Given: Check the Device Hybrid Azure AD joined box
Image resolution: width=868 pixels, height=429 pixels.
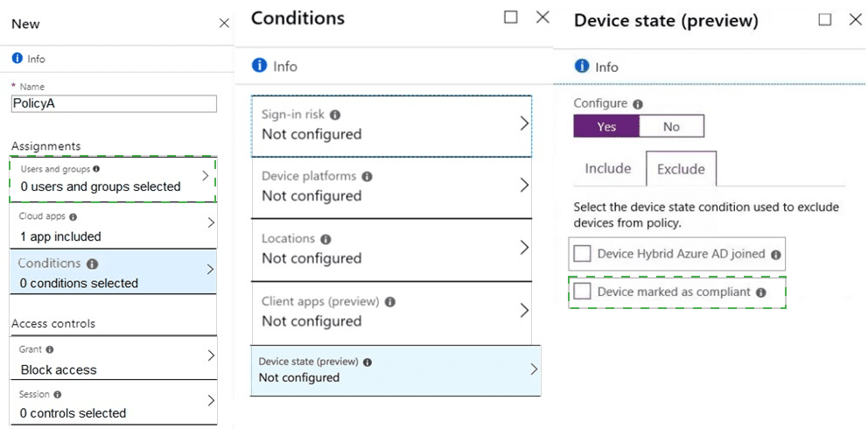Looking at the screenshot, I should point(583,254).
